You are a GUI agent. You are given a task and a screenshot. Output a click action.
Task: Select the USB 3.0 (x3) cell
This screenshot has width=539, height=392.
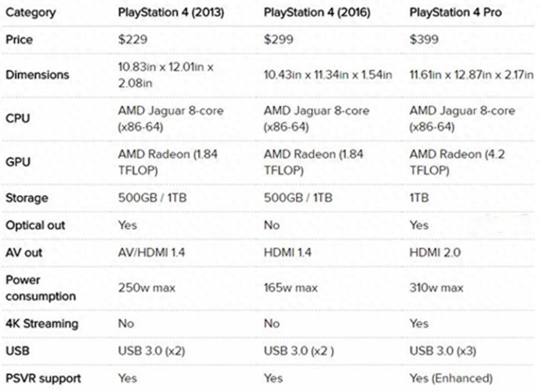(x=445, y=351)
